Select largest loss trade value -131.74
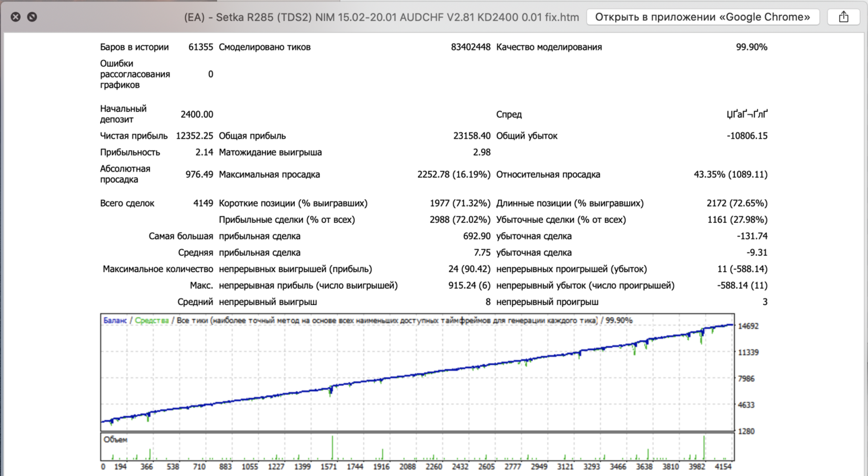868x476 pixels. point(752,236)
